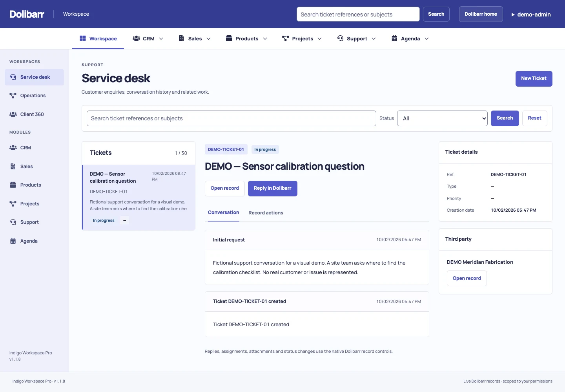Click the Client 360 people icon
This screenshot has width=565, height=392.
coord(13,114)
